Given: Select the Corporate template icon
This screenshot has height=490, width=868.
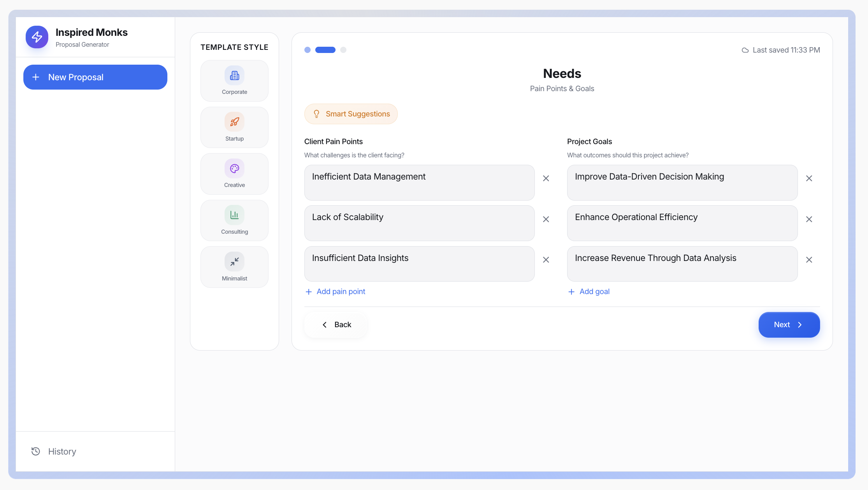Looking at the screenshot, I should tap(234, 81).
